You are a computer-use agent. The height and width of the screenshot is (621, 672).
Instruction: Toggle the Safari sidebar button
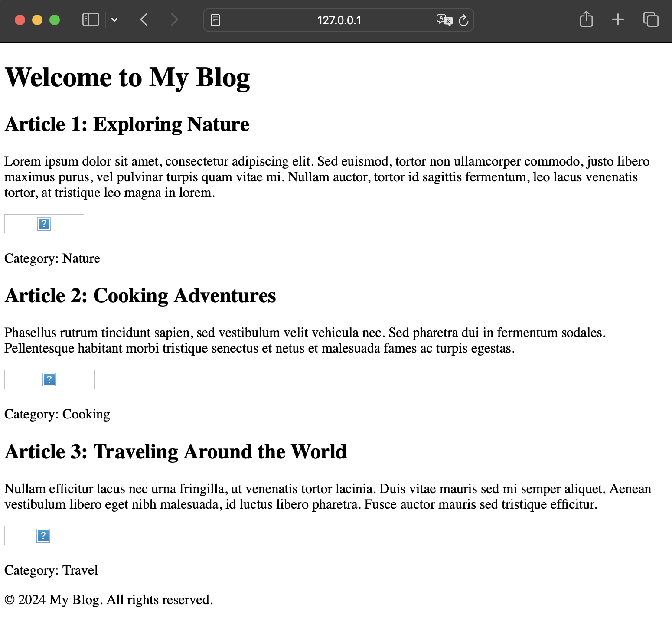coord(91,20)
